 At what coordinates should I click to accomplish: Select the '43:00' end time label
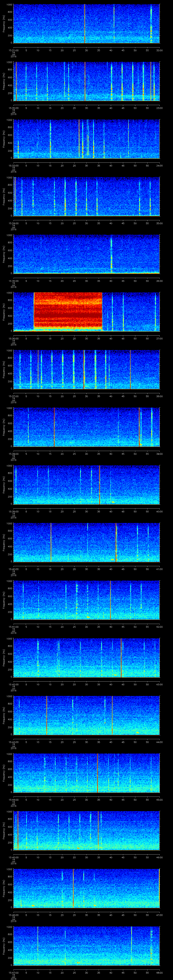(x=159, y=684)
